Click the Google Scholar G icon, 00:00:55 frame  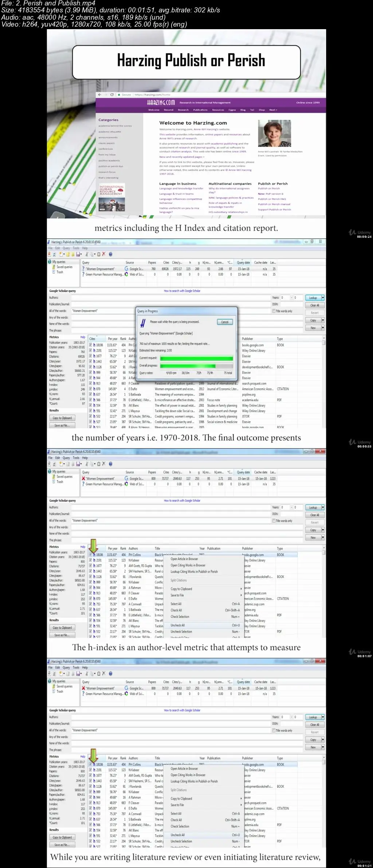[126, 269]
